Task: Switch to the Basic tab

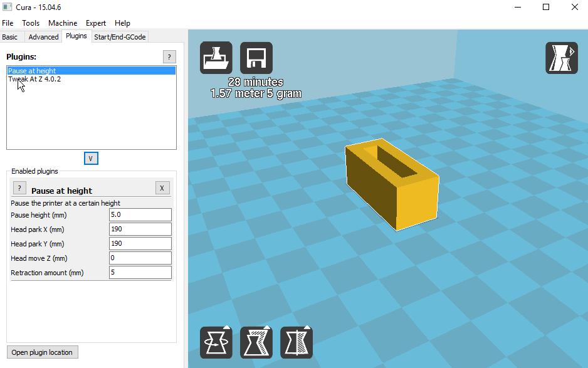Action: click(10, 37)
